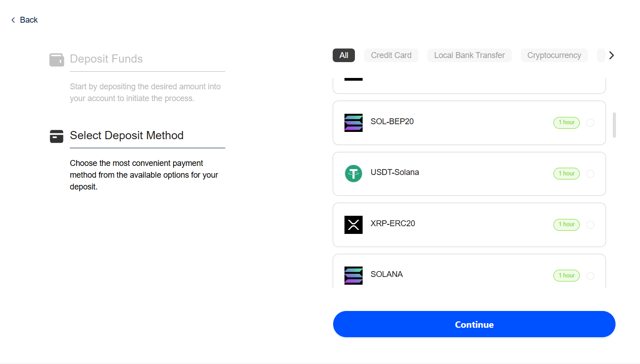The width and height of the screenshot is (640, 364).
Task: Select the USDT-Solana radio button
Action: (590, 174)
